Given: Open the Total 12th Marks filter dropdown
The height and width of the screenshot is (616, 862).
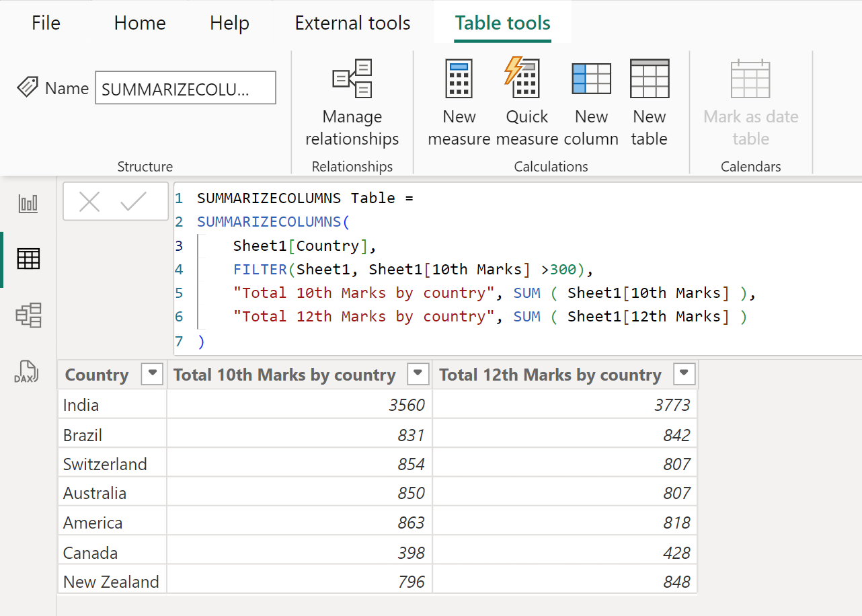Looking at the screenshot, I should tap(684, 374).
